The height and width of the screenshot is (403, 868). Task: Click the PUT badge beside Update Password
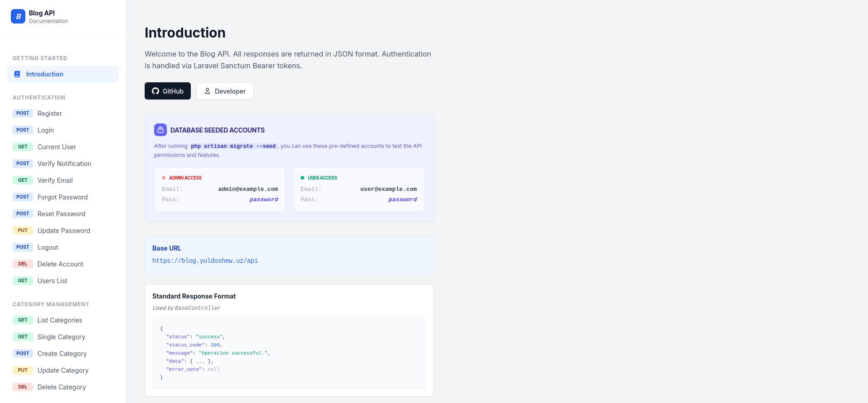click(x=23, y=231)
